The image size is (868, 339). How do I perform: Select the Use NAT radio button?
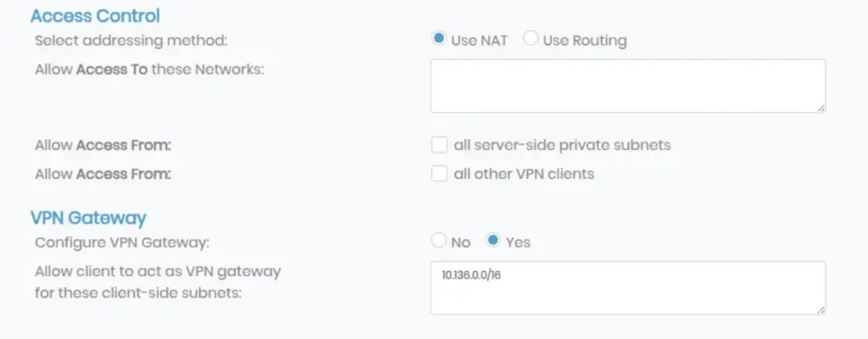point(438,39)
